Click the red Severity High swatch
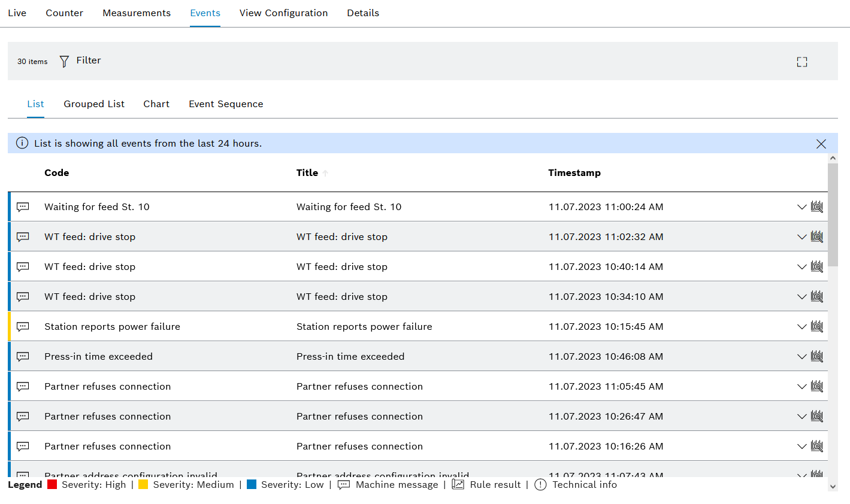Viewport: 850px width, 504px height. 52,485
